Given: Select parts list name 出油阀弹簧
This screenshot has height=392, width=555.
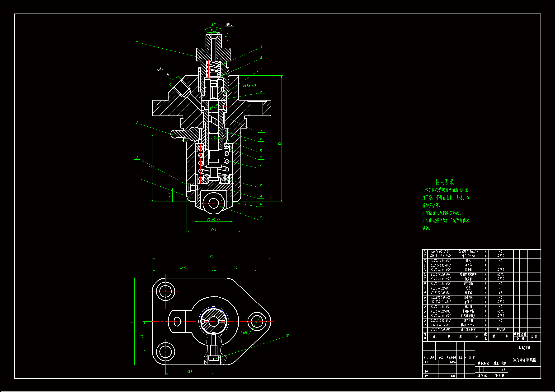Looking at the screenshot, I should coord(468,311).
